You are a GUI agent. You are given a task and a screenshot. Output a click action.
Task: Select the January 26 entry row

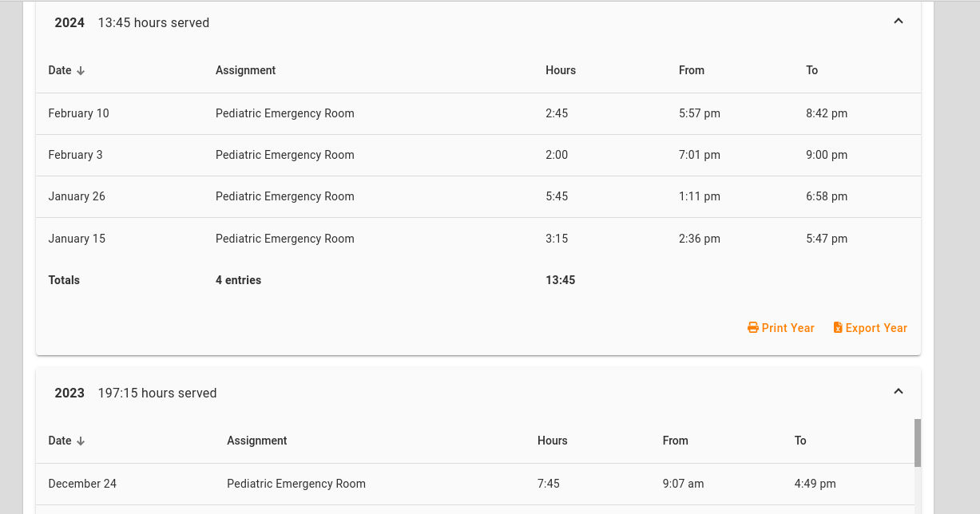[x=478, y=196]
